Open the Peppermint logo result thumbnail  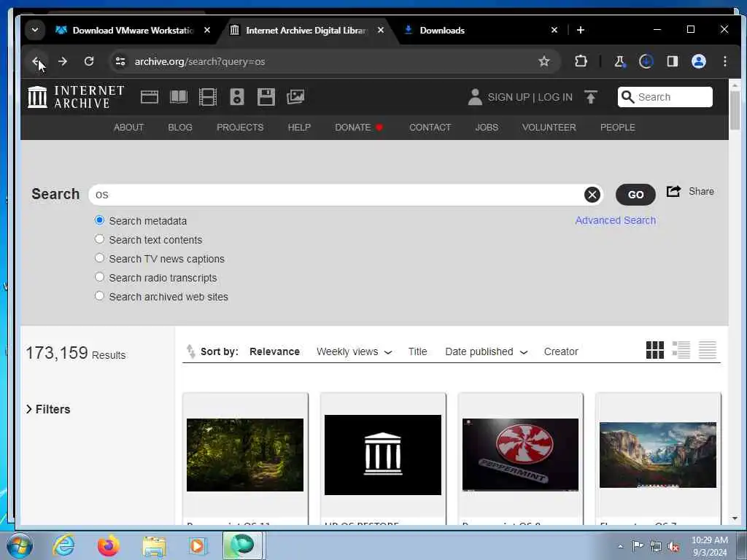(x=520, y=455)
